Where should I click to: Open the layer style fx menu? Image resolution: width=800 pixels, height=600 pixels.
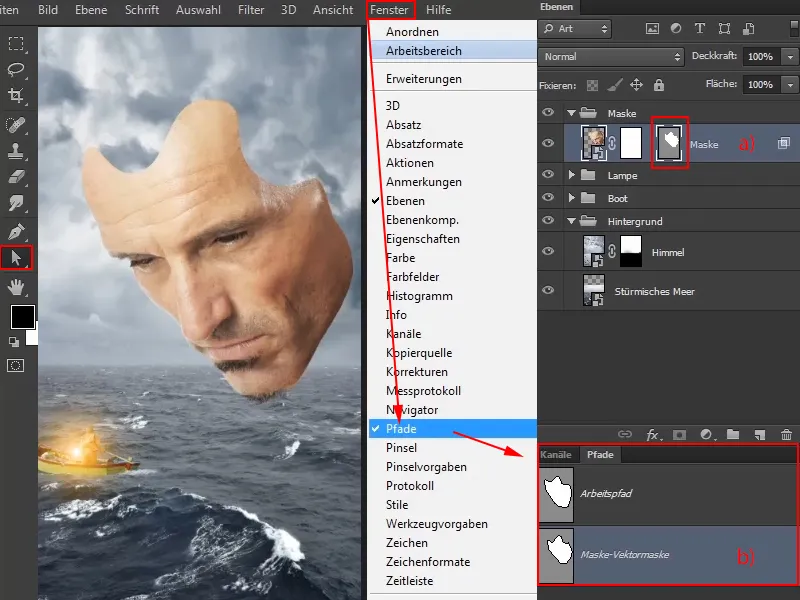[653, 435]
